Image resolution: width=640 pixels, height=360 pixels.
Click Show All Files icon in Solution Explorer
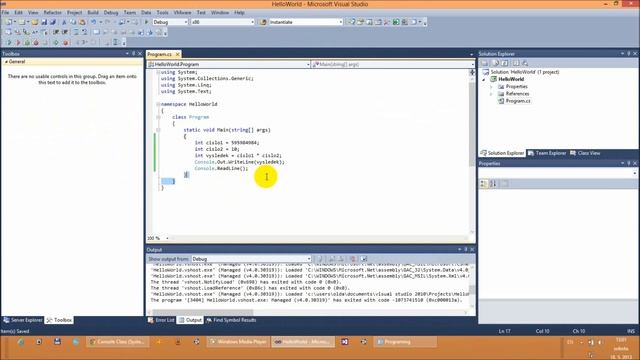point(495,63)
